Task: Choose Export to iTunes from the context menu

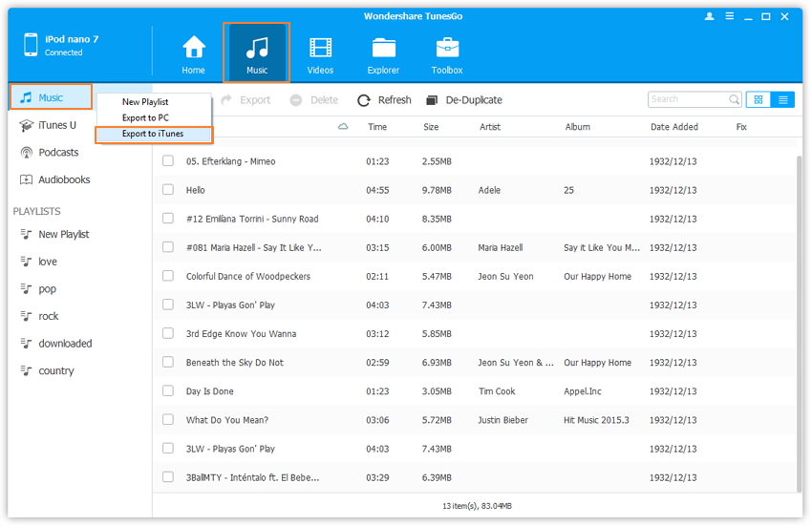Action: coord(153,134)
